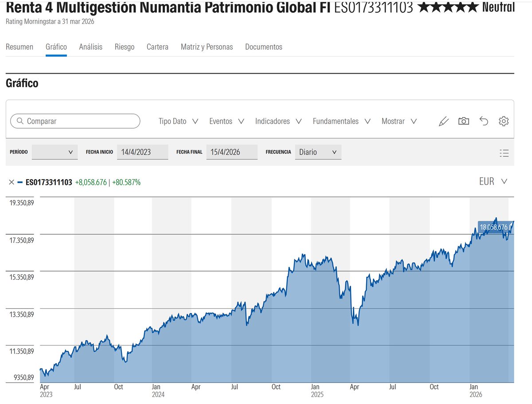Click the +80.587% return value
The height and width of the screenshot is (404, 532).
[x=126, y=182]
